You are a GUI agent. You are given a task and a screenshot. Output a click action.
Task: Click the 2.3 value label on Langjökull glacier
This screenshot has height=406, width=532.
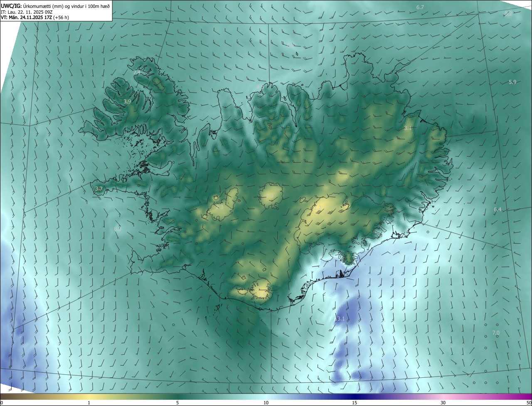point(219,206)
